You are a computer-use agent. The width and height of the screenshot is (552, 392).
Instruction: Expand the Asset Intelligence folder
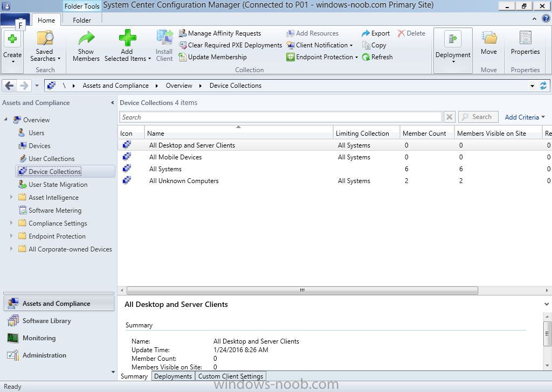coord(11,197)
